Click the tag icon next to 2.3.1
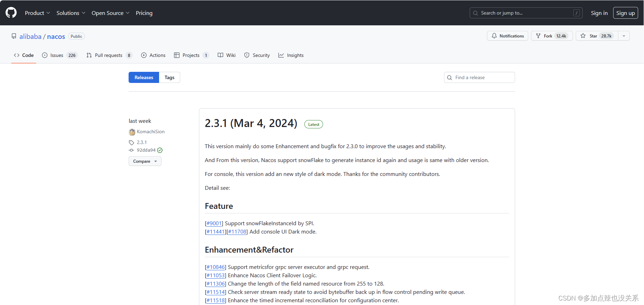 coord(131,143)
